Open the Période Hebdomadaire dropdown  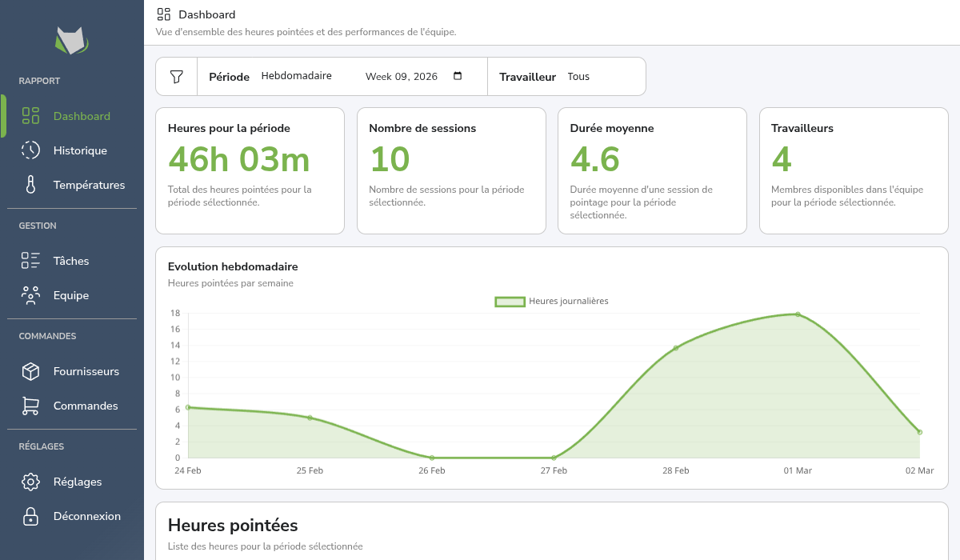296,76
